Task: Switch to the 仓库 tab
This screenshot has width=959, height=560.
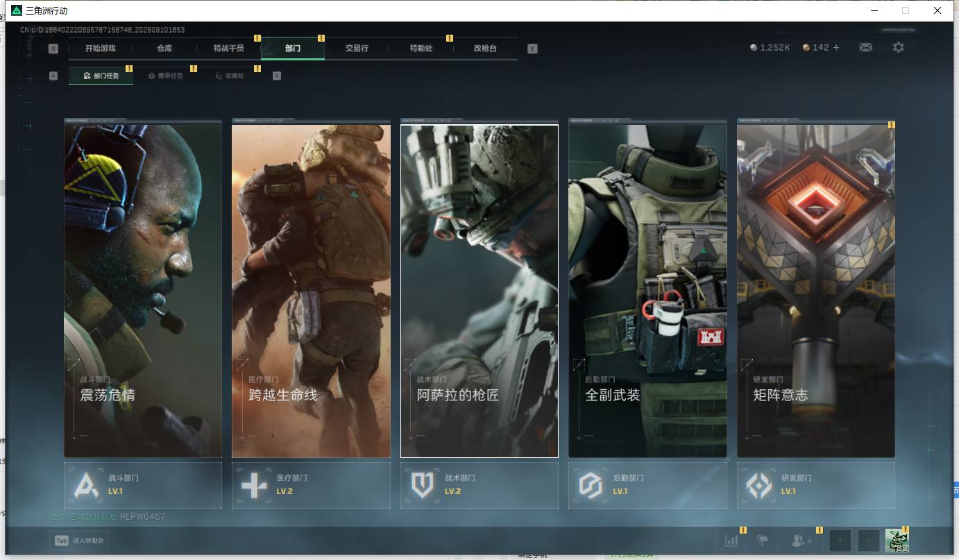Action: tap(164, 49)
